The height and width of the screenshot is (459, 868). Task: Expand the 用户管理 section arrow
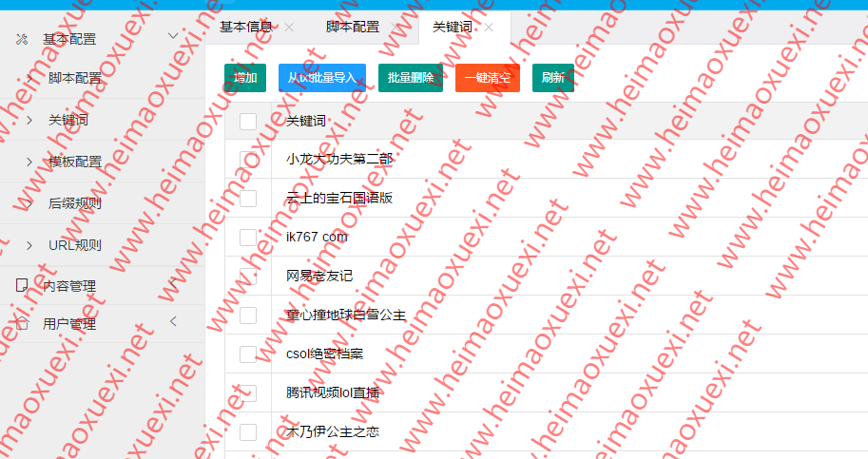(x=173, y=322)
